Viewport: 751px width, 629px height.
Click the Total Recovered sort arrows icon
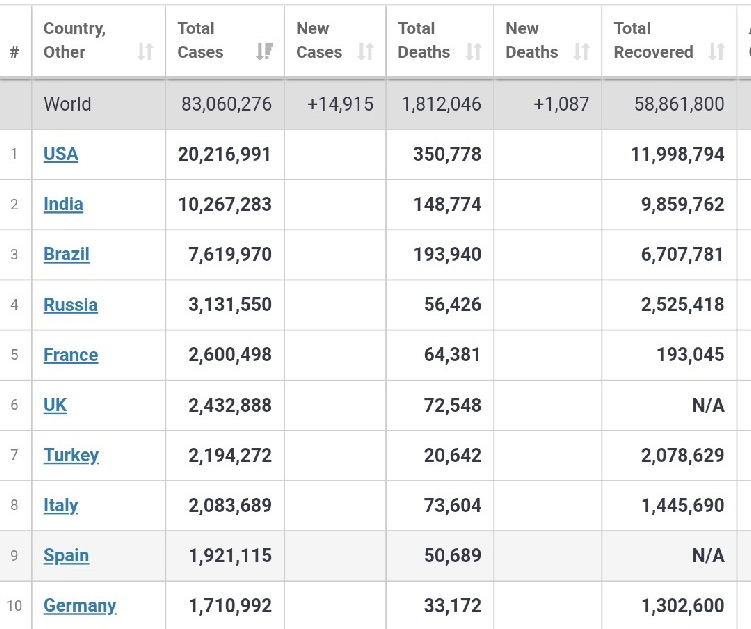pos(716,52)
